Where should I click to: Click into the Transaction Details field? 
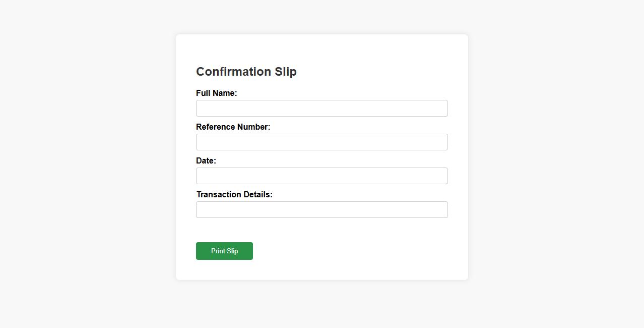click(x=321, y=210)
